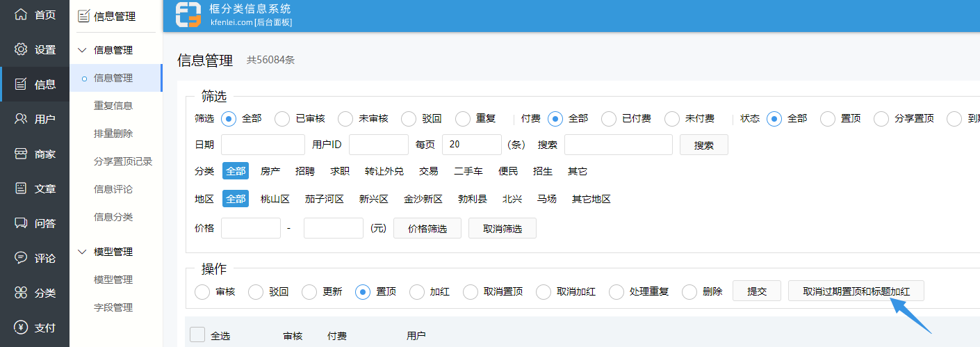Select the 删除 operation radio button

pyautogui.click(x=689, y=292)
